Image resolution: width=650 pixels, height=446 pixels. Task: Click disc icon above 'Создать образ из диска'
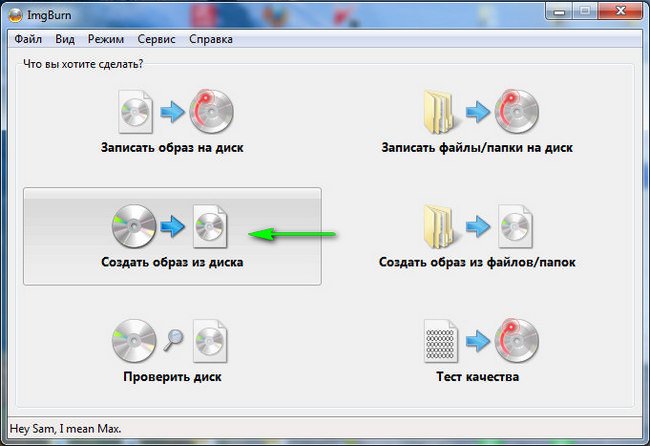(134, 226)
